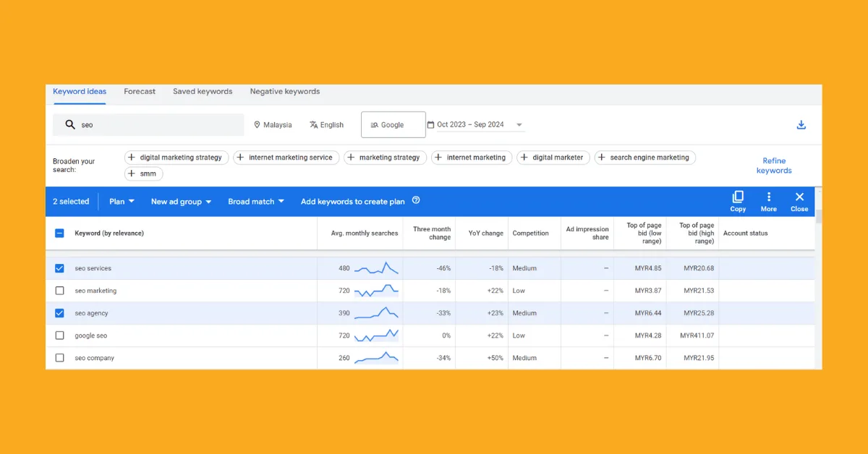Download keyword ideas with the download icon
This screenshot has width=868, height=454.
(801, 124)
